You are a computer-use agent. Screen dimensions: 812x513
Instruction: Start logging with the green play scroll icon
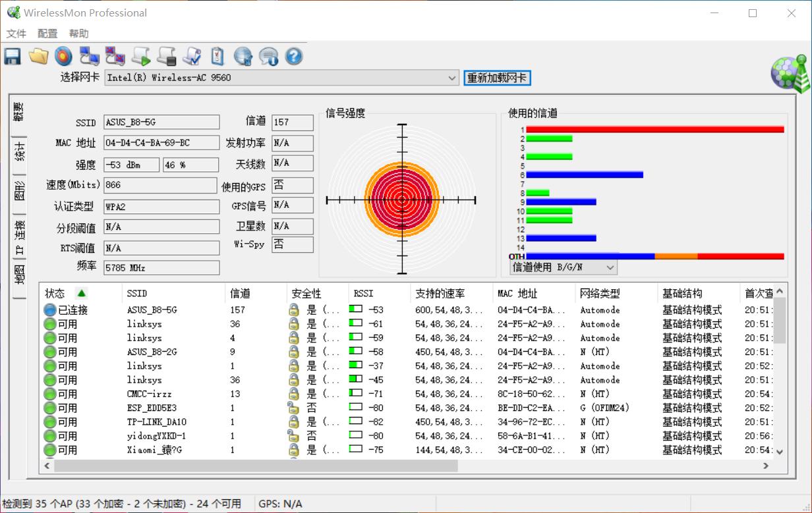click(x=140, y=56)
